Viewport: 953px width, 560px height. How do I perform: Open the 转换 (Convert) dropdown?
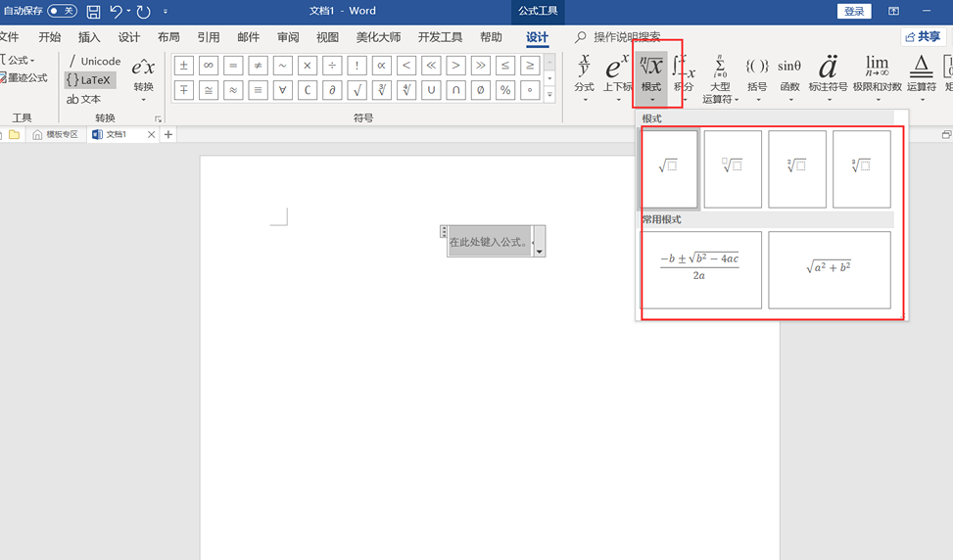143,79
